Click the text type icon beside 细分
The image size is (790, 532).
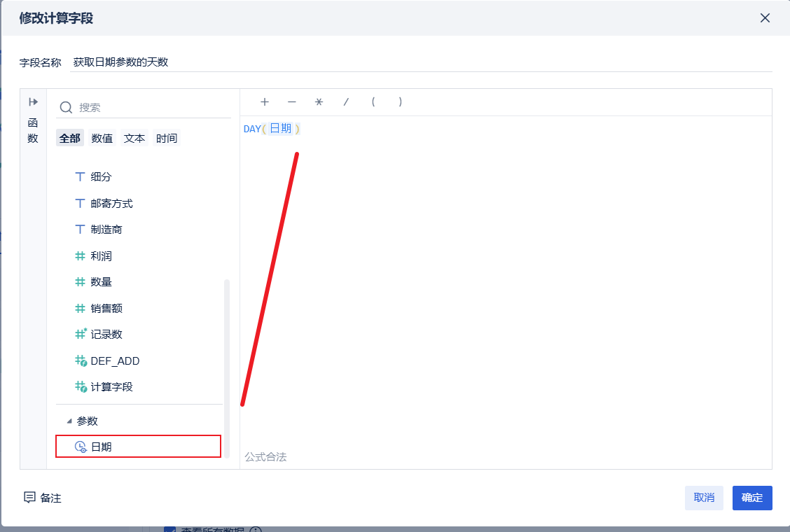pyautogui.click(x=80, y=177)
